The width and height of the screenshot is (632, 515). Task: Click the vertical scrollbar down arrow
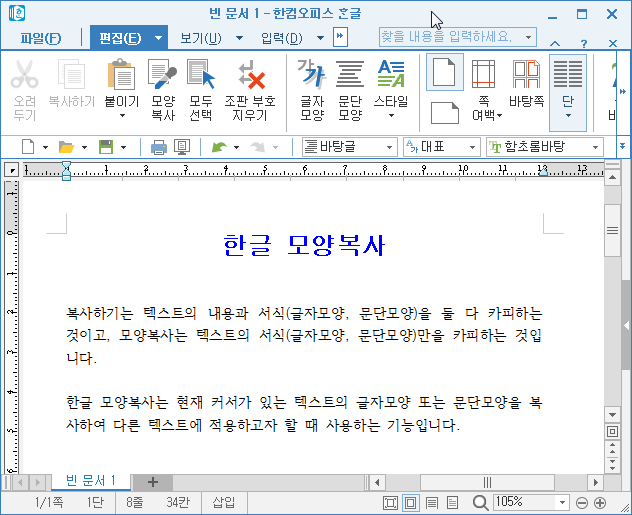(x=612, y=415)
